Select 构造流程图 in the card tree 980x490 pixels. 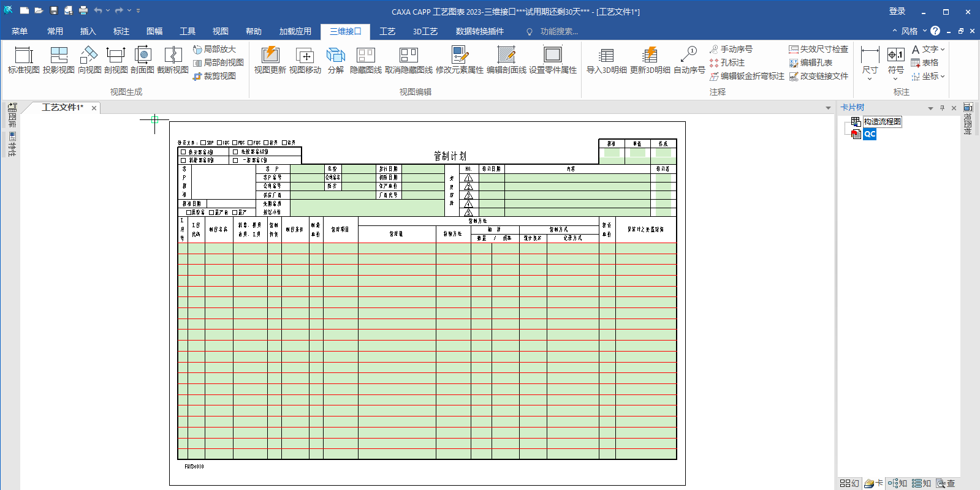pyautogui.click(x=882, y=122)
